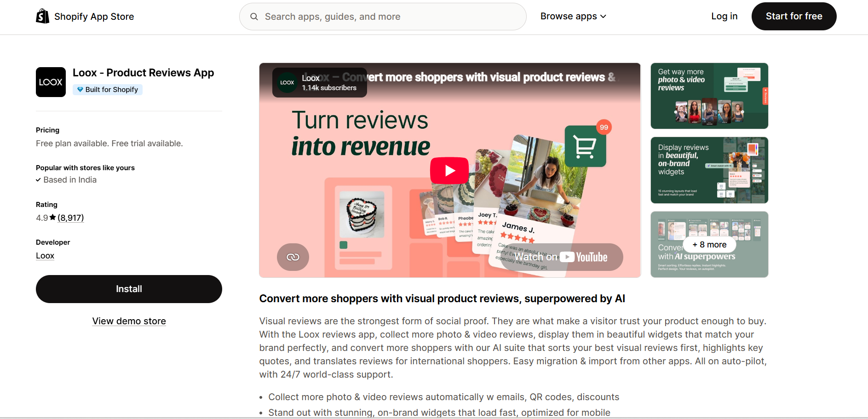Click the rating star icon
This screenshot has width=868, height=419.
pos(53,218)
